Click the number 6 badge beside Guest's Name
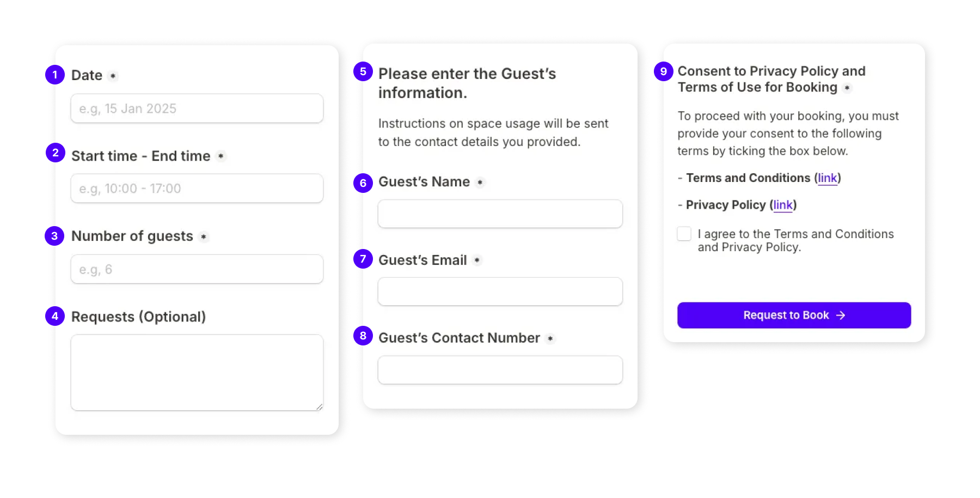The height and width of the screenshot is (498, 980). coord(363,183)
